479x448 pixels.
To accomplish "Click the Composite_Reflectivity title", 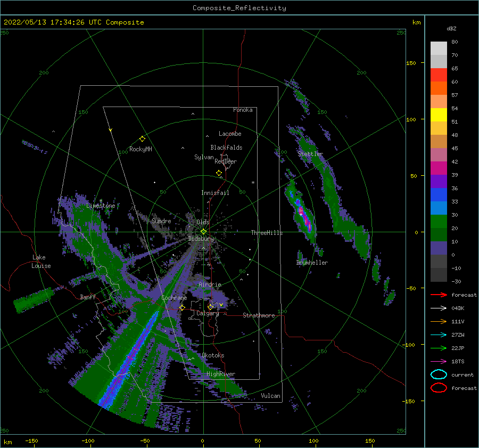I will [240, 8].
